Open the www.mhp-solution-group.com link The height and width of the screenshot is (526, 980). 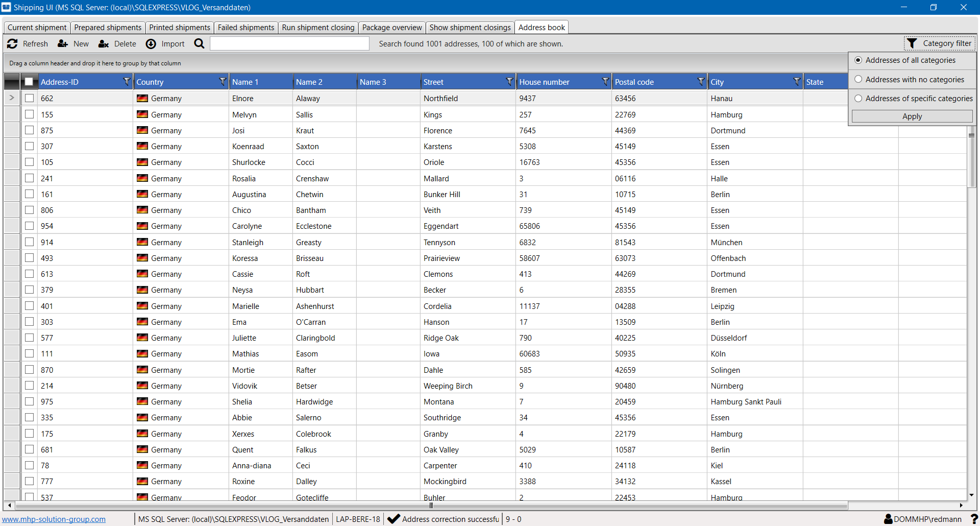pos(54,519)
